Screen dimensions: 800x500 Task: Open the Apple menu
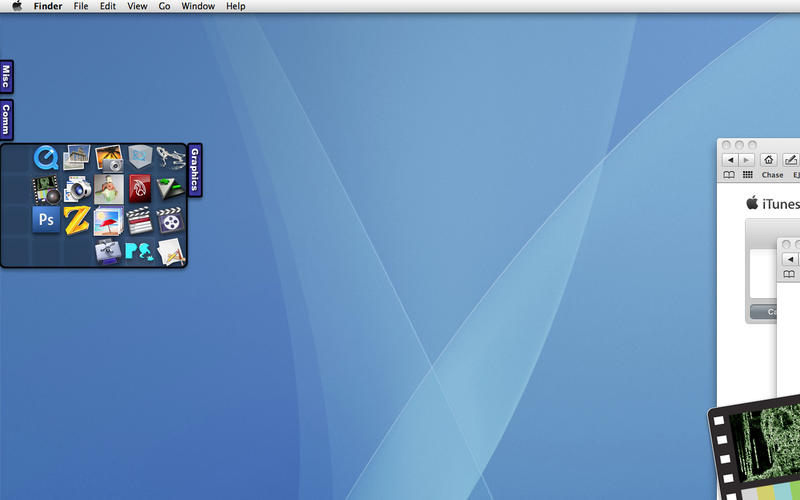point(17,6)
